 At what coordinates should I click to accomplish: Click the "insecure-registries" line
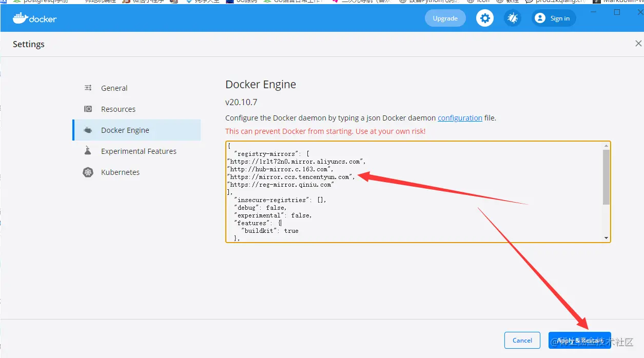(280, 200)
